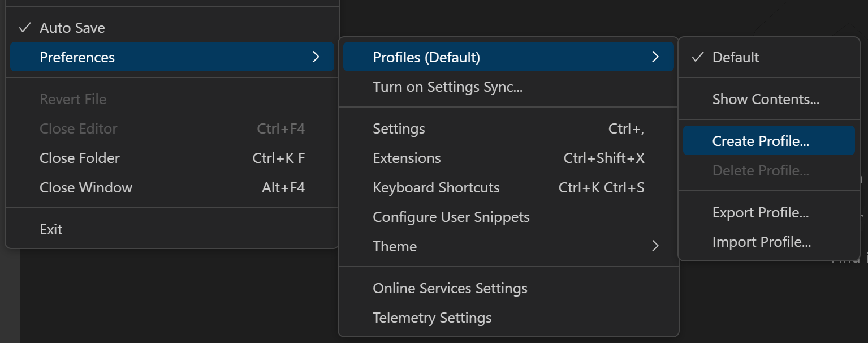
Task: Export the current profile
Action: tap(760, 212)
